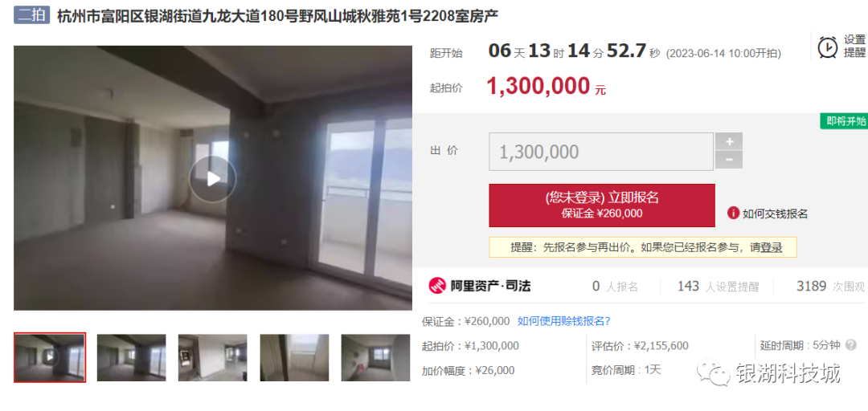This screenshot has height=411, width=868.
Task: Click the alarm clock reminder icon
Action: [x=828, y=47]
